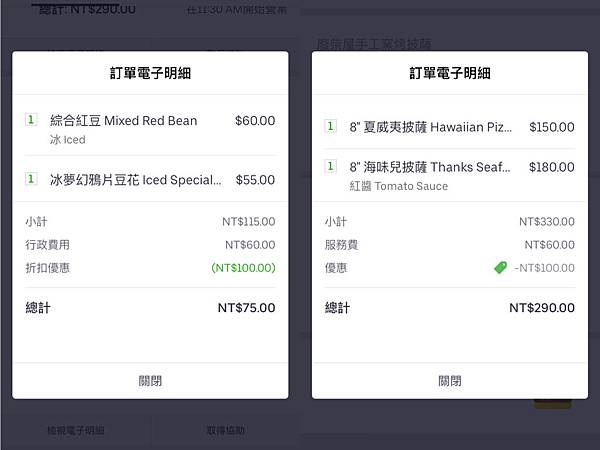The height and width of the screenshot is (450, 600).
Task: Close the dessert order receipt dialog
Action: pos(150,381)
